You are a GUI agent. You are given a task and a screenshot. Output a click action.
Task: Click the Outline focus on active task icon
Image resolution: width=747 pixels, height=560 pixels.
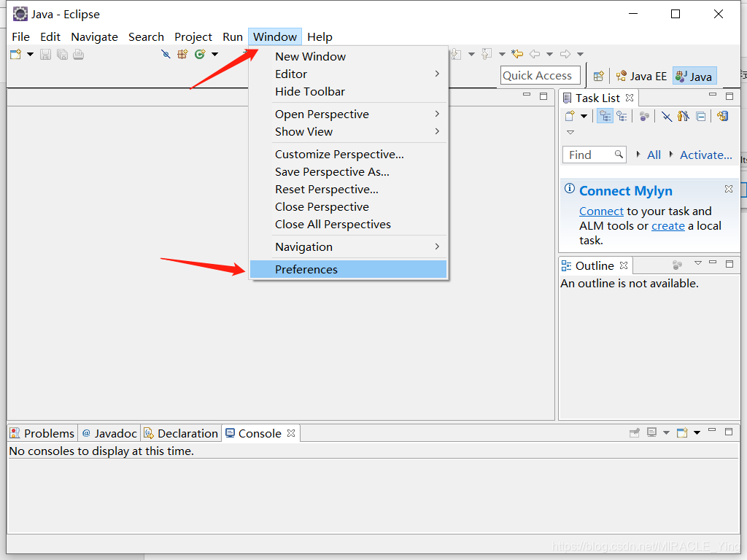pos(677,264)
